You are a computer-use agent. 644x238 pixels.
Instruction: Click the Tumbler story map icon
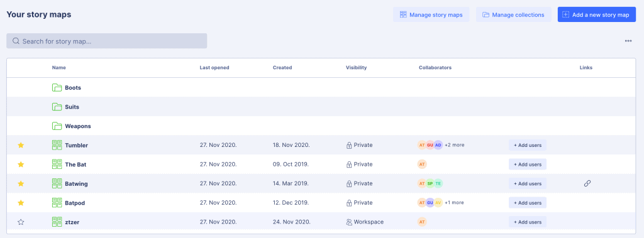coord(57,145)
